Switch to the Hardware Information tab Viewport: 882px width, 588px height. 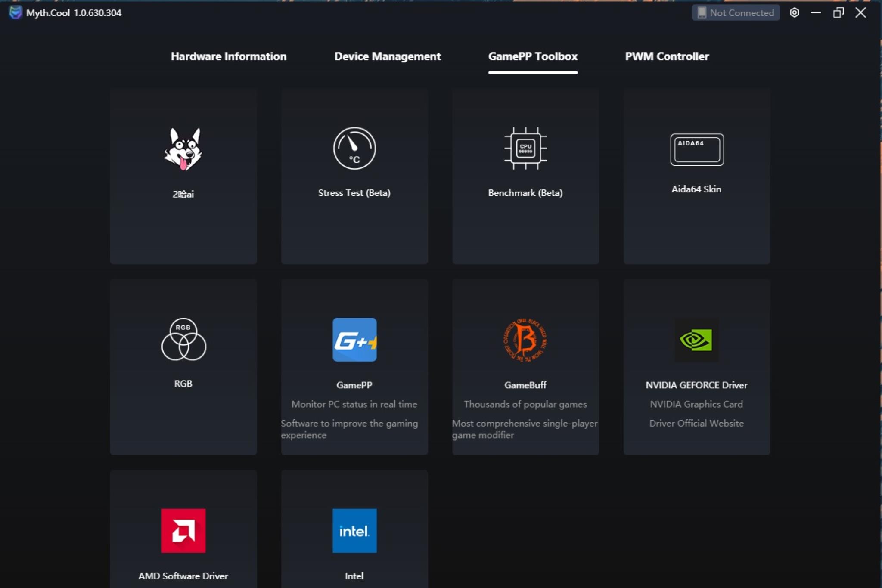coord(229,56)
